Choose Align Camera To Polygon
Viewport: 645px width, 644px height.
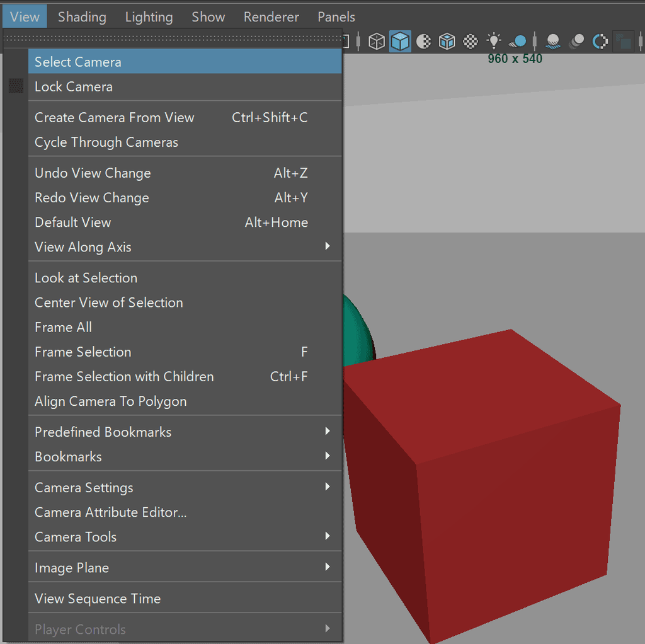185,401
